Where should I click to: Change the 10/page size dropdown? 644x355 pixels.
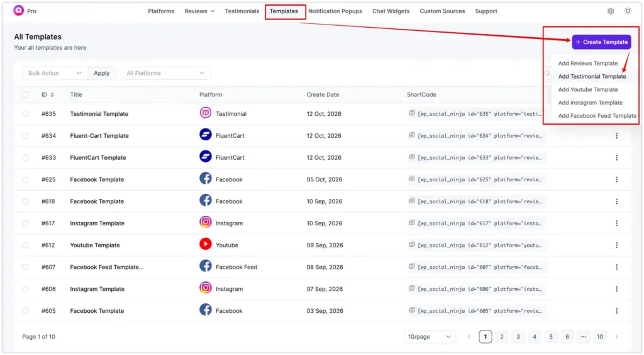click(430, 337)
